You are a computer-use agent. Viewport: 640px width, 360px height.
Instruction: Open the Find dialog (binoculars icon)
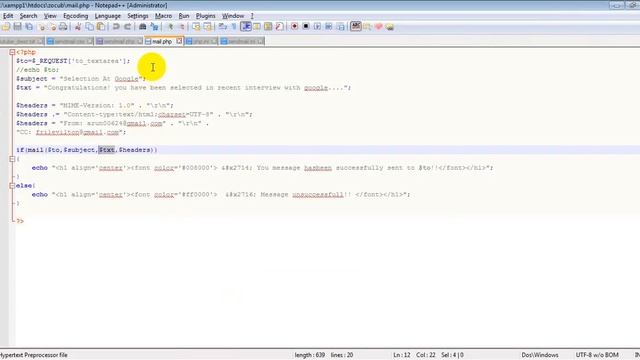(x=142, y=27)
